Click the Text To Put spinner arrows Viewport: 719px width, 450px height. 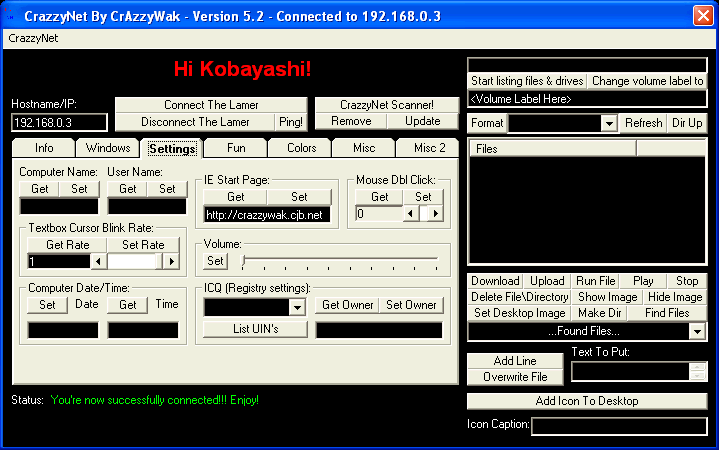click(x=697, y=372)
